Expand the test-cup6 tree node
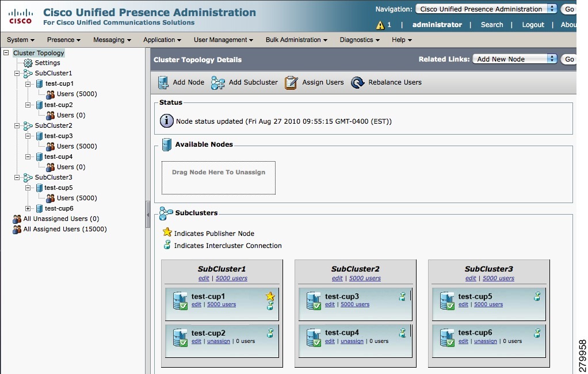 pos(28,208)
